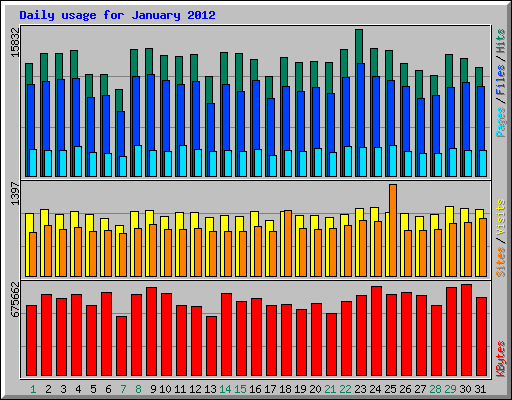
Task: Click the red KBytes bar for day 30
Action: pos(466,330)
